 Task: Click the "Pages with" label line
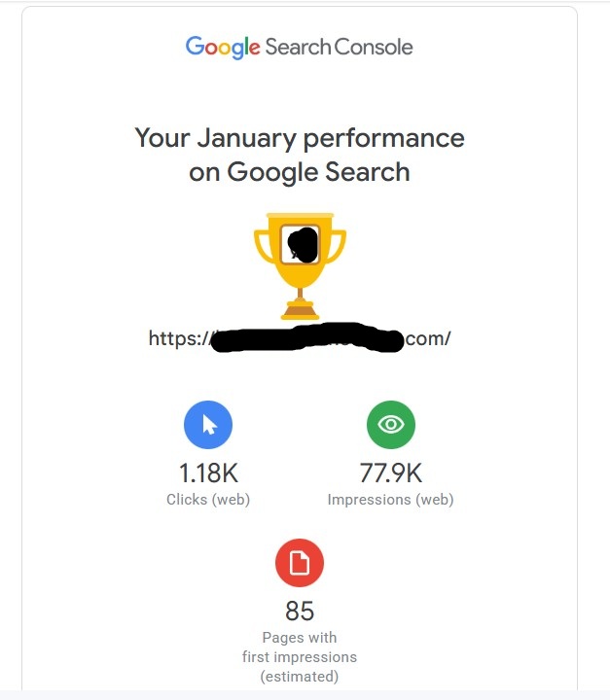pyautogui.click(x=300, y=638)
